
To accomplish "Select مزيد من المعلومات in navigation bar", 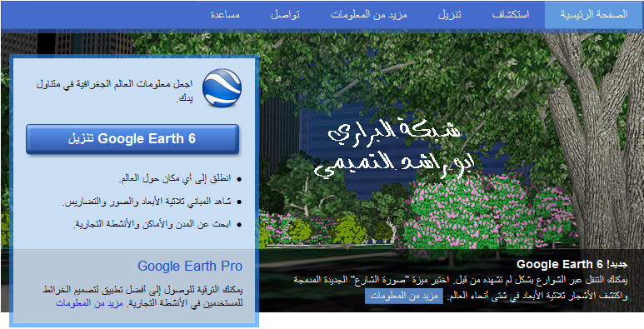I will tap(369, 15).
